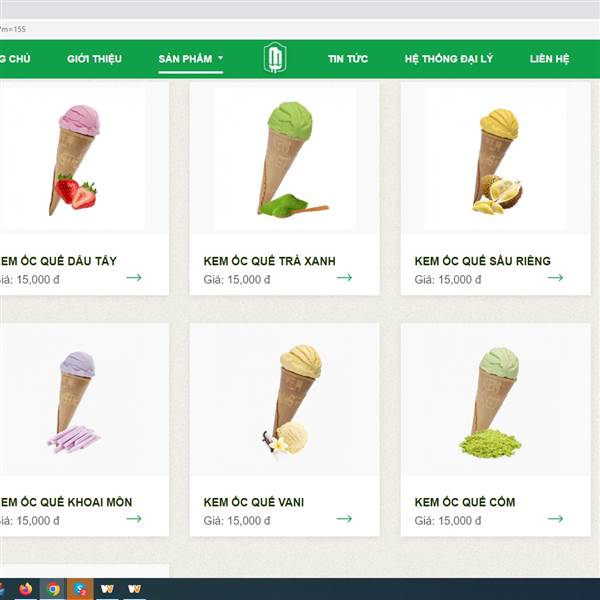
Task: Open the Giới Thiệu menu item
Action: click(94, 59)
